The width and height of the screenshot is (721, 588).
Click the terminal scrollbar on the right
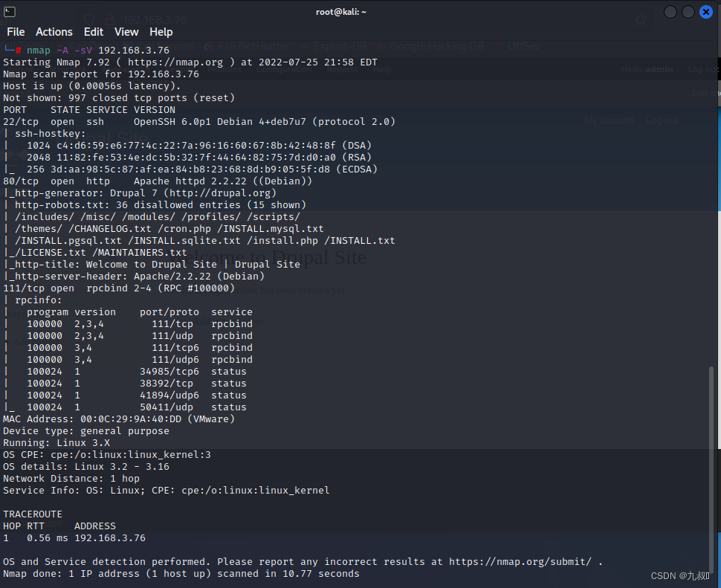711,409
